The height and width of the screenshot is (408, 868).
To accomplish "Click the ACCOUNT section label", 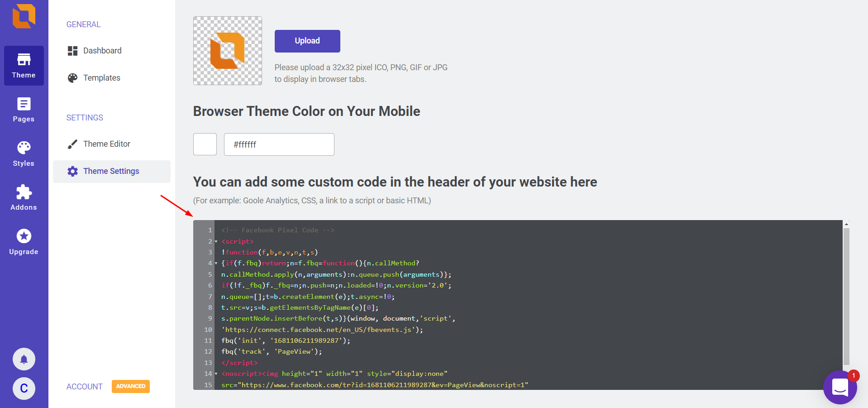I will pyautogui.click(x=85, y=387).
